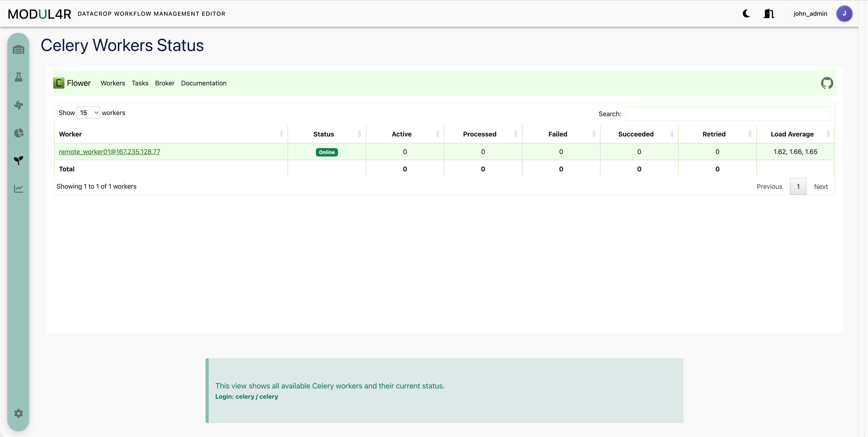Image resolution: width=868 pixels, height=437 pixels.
Task: Click the john_admin username
Action: pyautogui.click(x=810, y=13)
